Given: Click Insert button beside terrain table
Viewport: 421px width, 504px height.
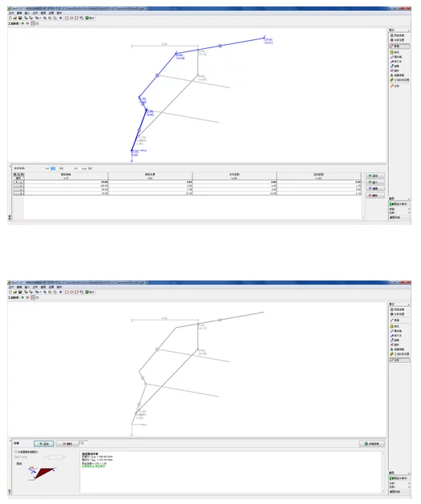Looking at the screenshot, I should coord(375,182).
